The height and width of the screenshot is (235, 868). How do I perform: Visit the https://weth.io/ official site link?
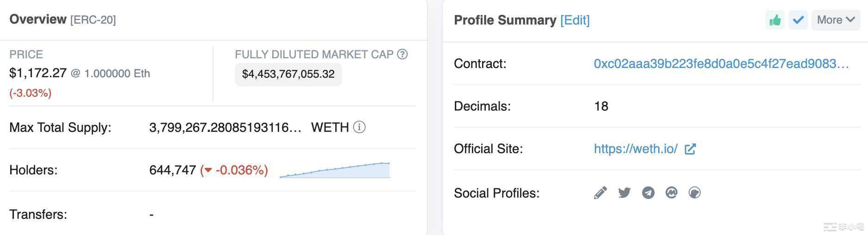(x=636, y=149)
